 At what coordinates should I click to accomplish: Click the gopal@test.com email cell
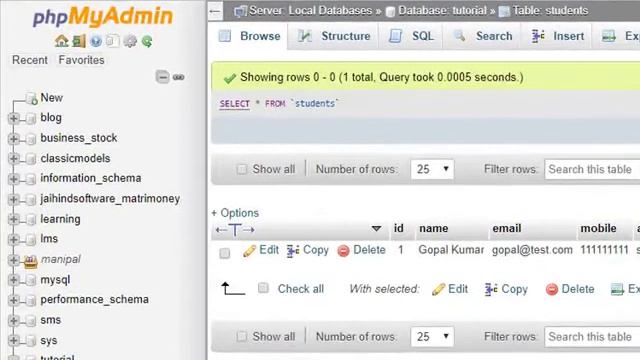tap(532, 250)
